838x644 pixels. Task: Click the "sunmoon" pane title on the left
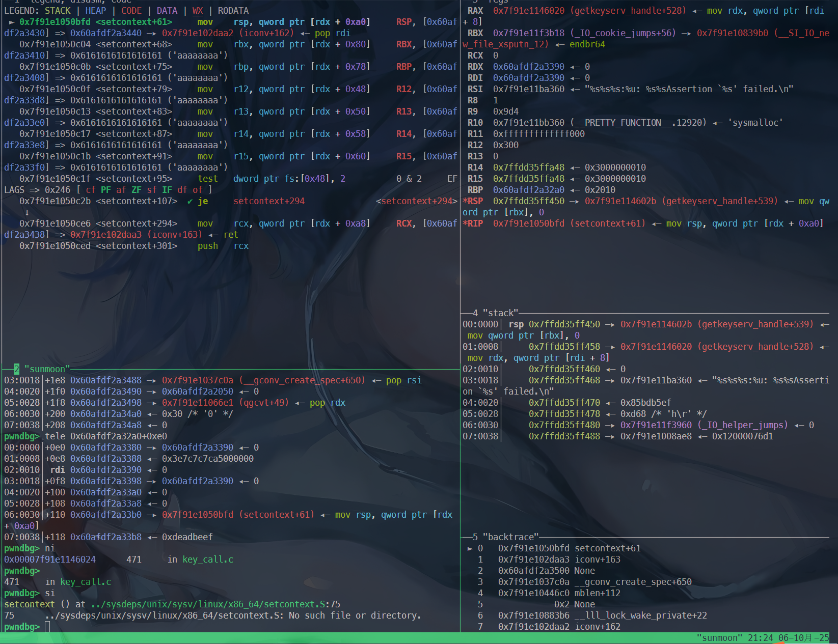47,369
